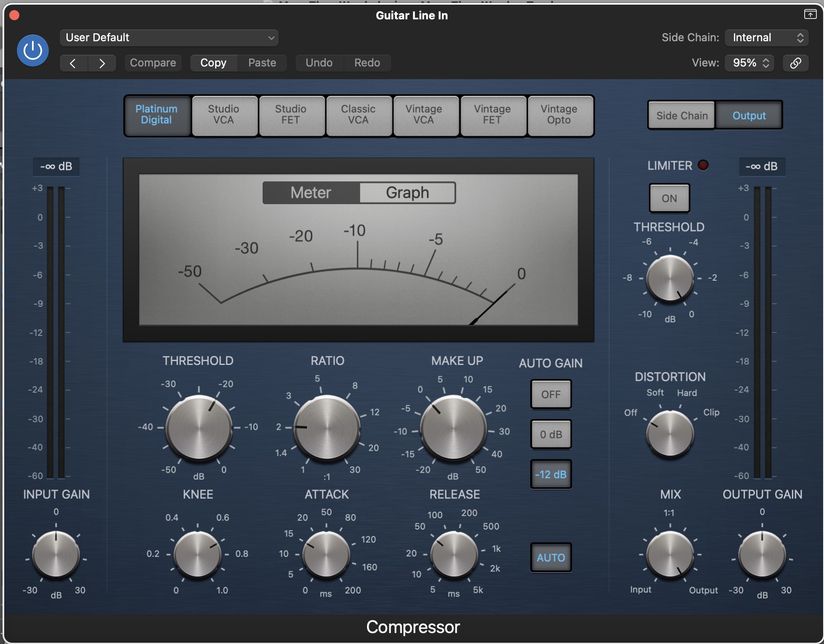Click the MAKE UP gain knob
This screenshot has width=824, height=644.
(x=454, y=428)
